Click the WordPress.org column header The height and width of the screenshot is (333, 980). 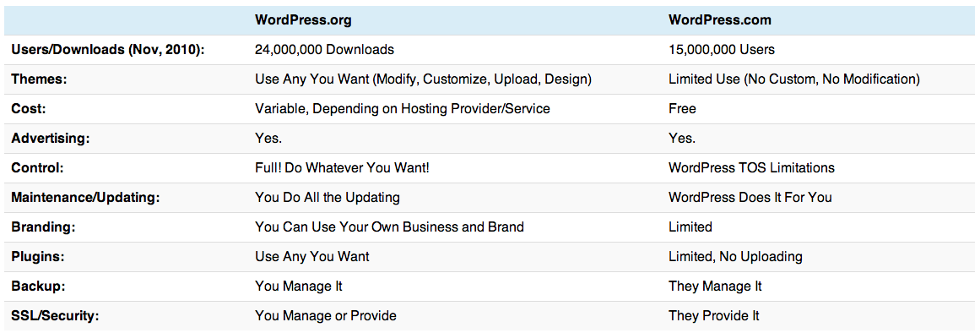[x=303, y=20]
